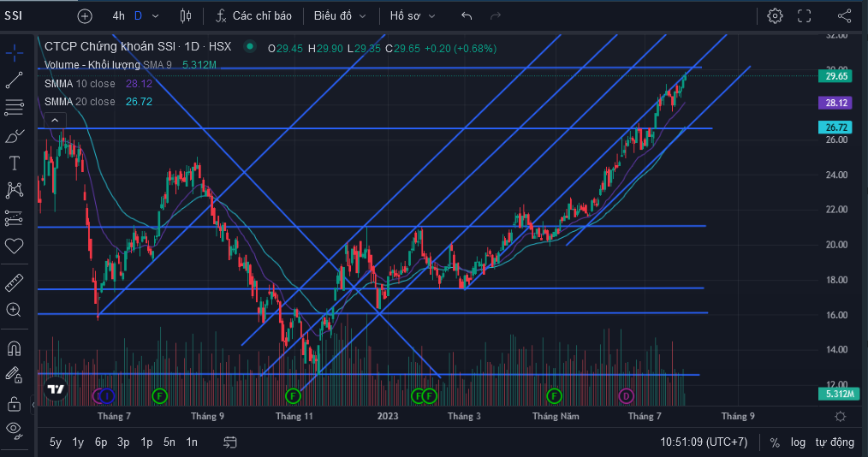Screen dimensions: 868x457
Task: Click the cyan 26.72 SMMA price label
Action: (835, 128)
